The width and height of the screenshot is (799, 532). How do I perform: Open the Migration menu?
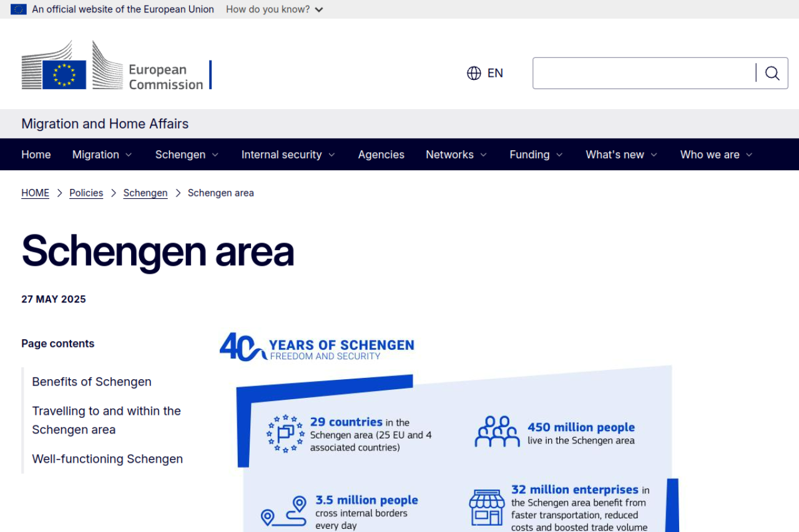[x=96, y=155]
